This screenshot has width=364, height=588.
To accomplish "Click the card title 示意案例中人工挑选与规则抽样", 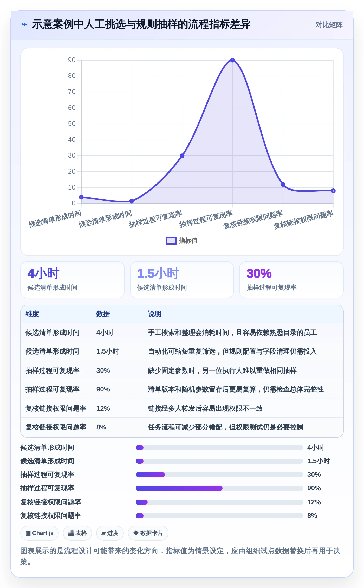I will coord(141,24).
